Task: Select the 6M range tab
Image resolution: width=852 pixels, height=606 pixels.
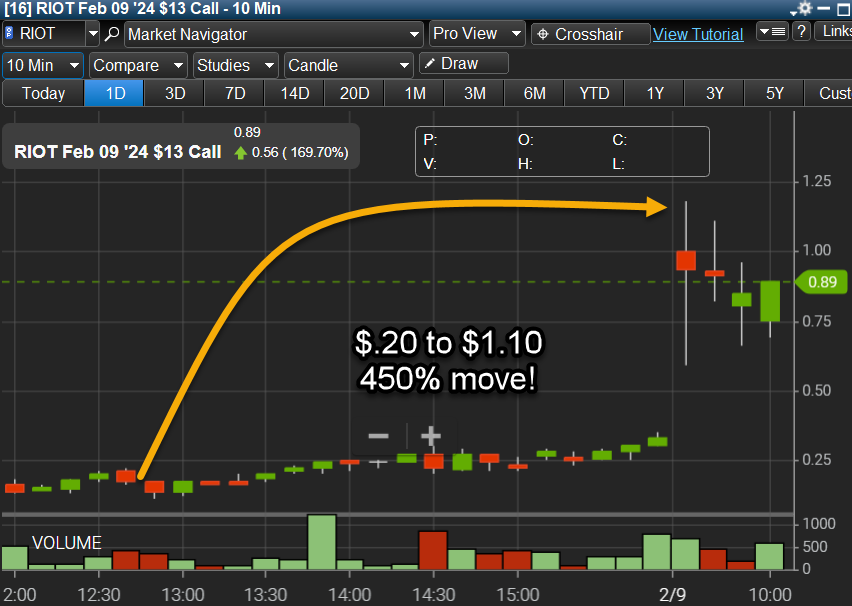Action: click(x=534, y=93)
